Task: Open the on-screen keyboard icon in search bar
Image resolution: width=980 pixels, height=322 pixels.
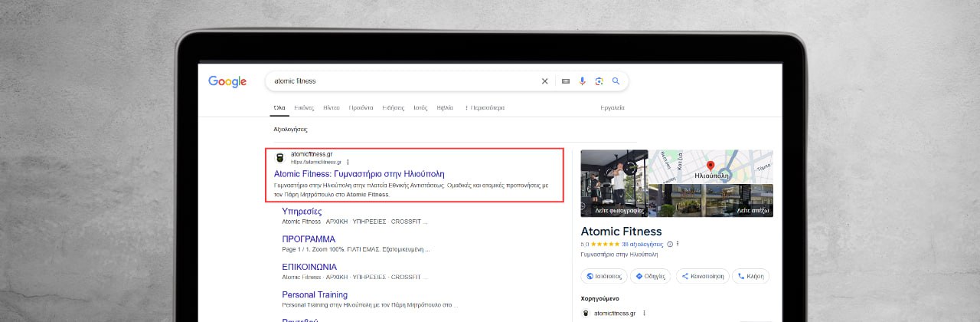Action: tap(566, 80)
